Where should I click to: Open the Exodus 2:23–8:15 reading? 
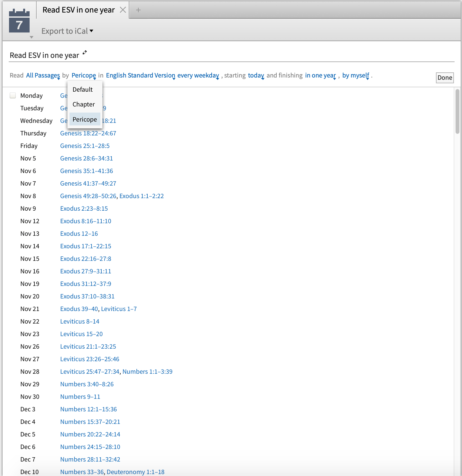84,208
